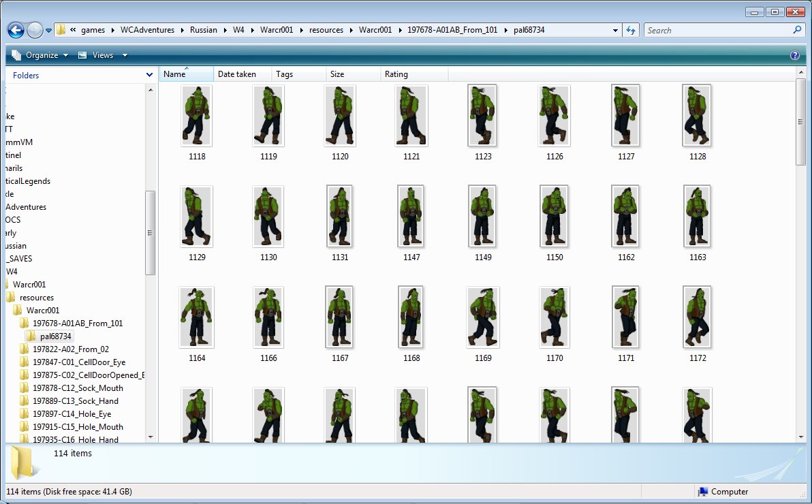Sort by the Name column header

187,74
